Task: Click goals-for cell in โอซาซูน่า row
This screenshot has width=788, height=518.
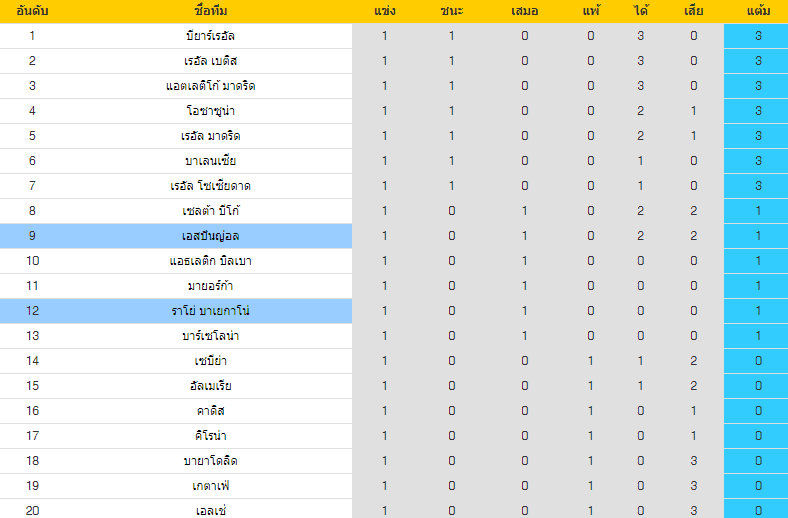Action: 640,111
